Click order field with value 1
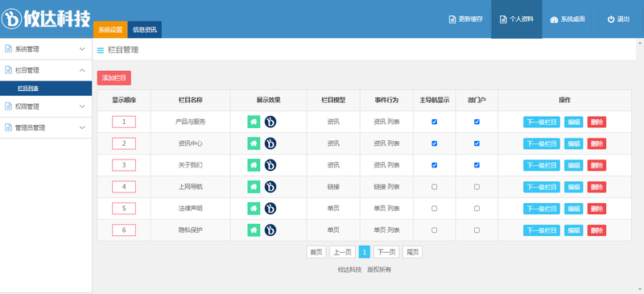The height and width of the screenshot is (294, 644). point(124,122)
